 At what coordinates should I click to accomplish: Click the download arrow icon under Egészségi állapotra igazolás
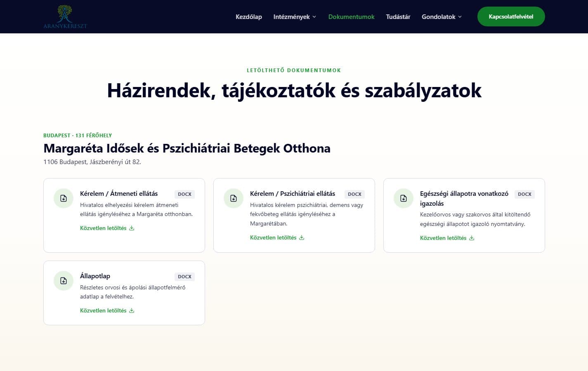coord(472,238)
